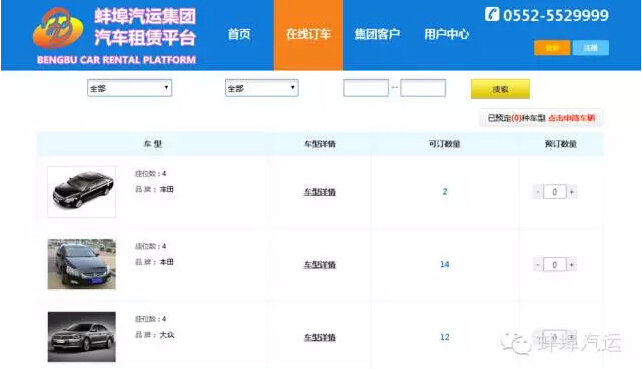Viewport: 642px width, 369px height.
Task: Select the 在线订车 navigation tab
Action: 308,34
